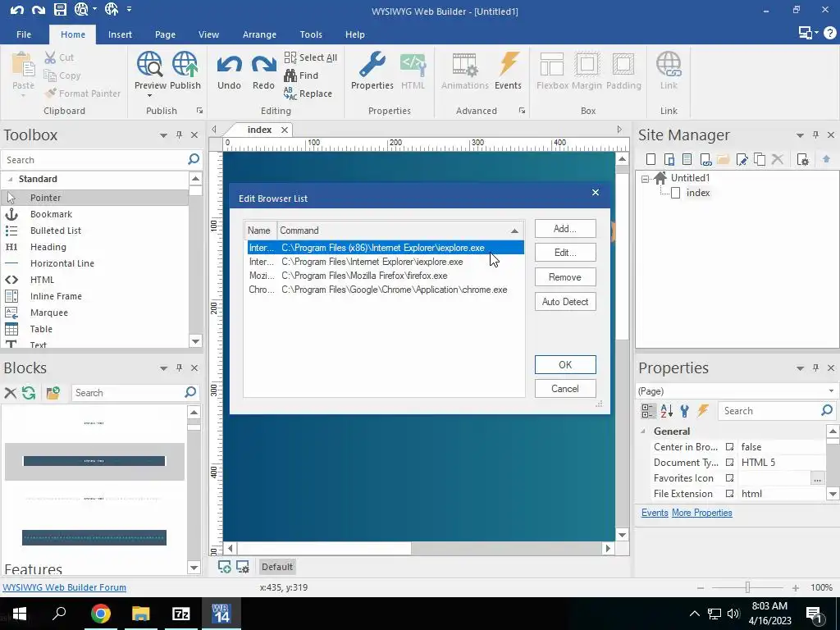Click New Page icon in Site Manager

(x=651, y=159)
